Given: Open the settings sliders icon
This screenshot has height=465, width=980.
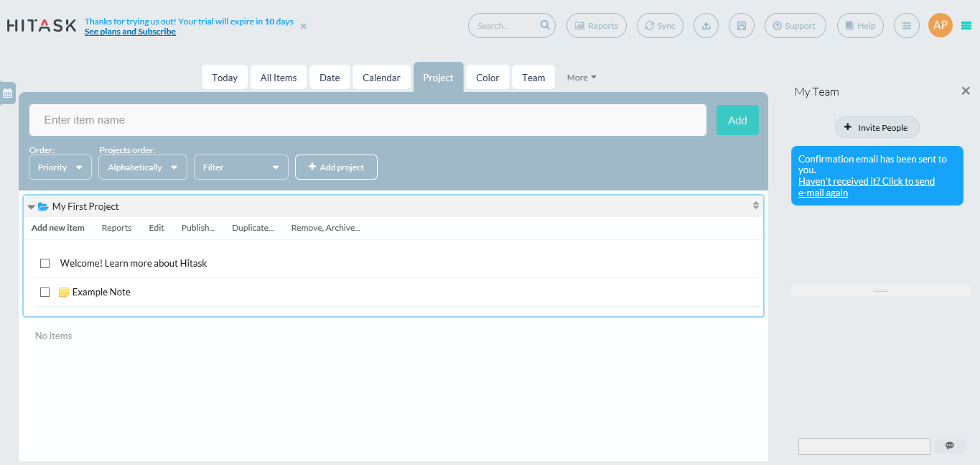Looking at the screenshot, I should 907,26.
